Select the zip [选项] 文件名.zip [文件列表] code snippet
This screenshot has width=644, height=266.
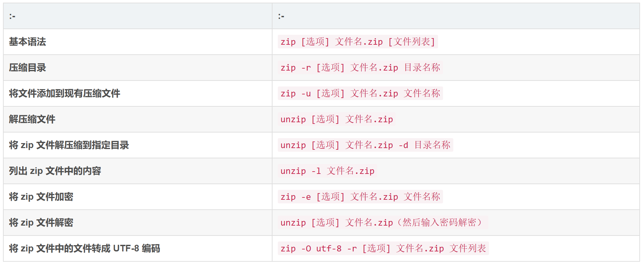(358, 42)
